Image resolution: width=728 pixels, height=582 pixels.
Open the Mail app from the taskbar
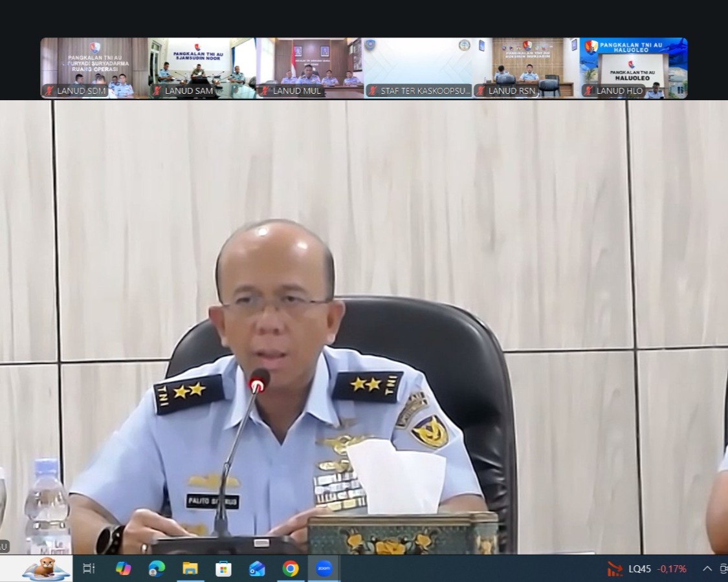coord(256,569)
